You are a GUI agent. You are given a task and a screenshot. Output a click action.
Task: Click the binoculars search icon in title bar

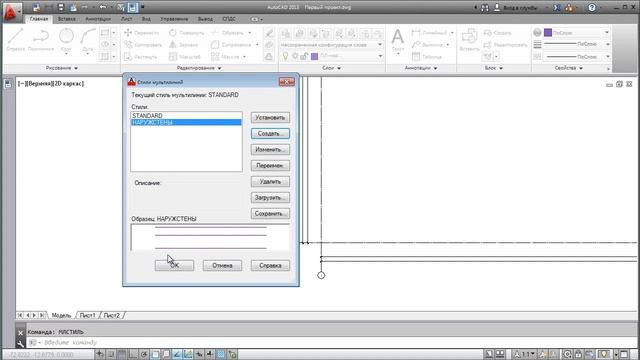pos(485,7)
